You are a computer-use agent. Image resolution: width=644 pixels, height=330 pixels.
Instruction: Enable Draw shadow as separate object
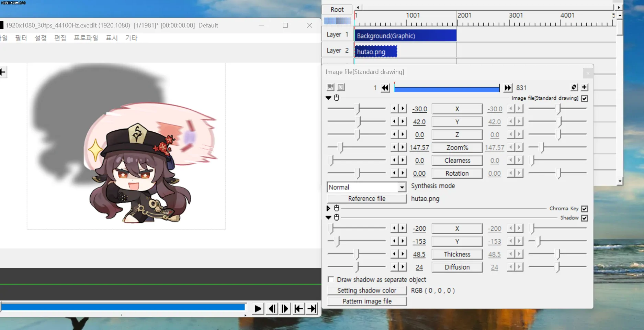(x=331, y=279)
